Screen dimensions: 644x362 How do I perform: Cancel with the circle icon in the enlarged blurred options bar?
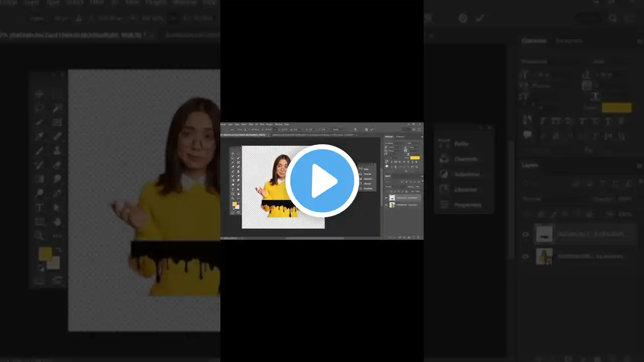(463, 18)
